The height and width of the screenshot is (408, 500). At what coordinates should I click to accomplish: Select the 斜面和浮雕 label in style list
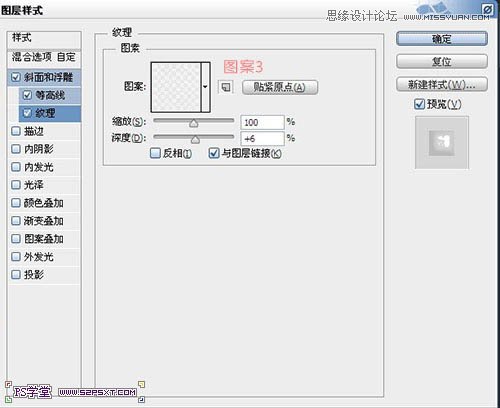pos(48,77)
